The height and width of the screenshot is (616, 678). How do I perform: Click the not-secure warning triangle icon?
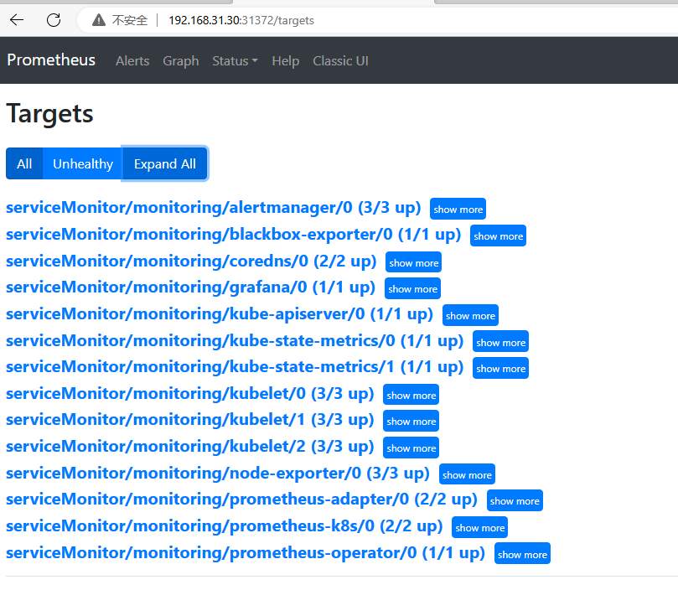coord(99,20)
